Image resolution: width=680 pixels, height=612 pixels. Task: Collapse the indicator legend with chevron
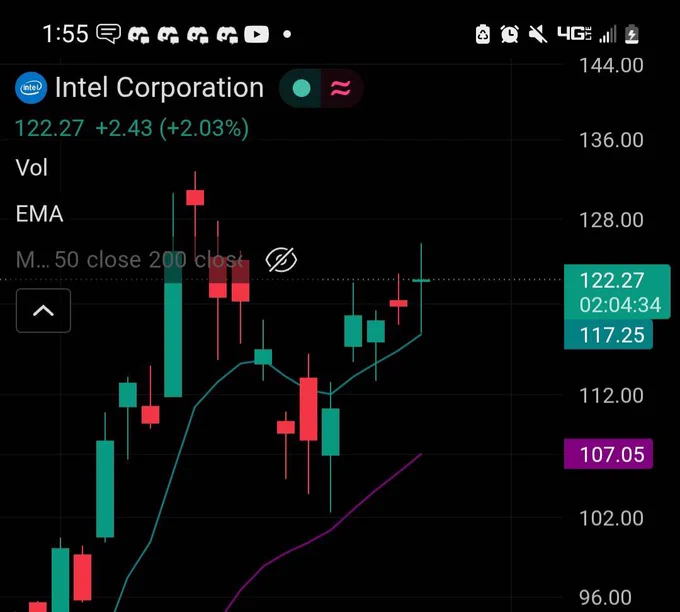43,311
